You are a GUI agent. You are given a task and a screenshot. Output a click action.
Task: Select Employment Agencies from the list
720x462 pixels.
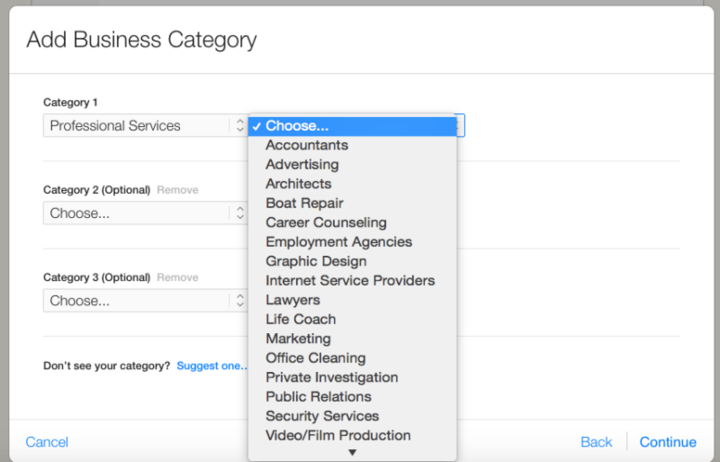pyautogui.click(x=338, y=242)
